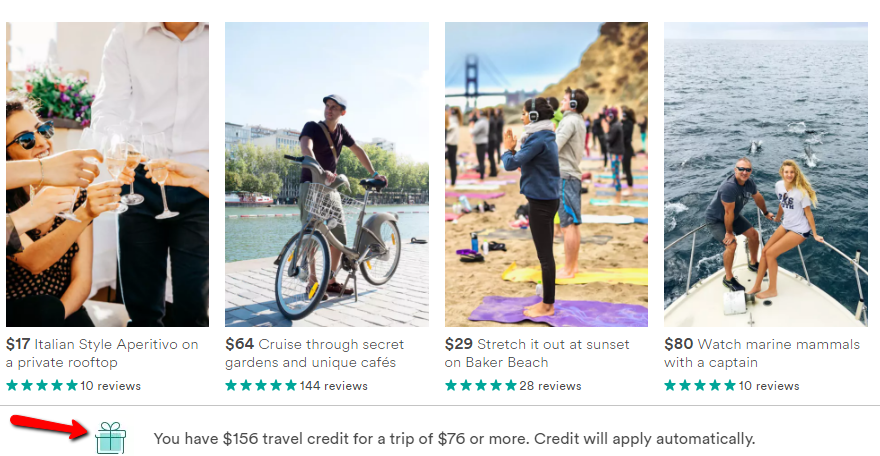Click the star rating of the marine mammals listing

tap(700, 385)
